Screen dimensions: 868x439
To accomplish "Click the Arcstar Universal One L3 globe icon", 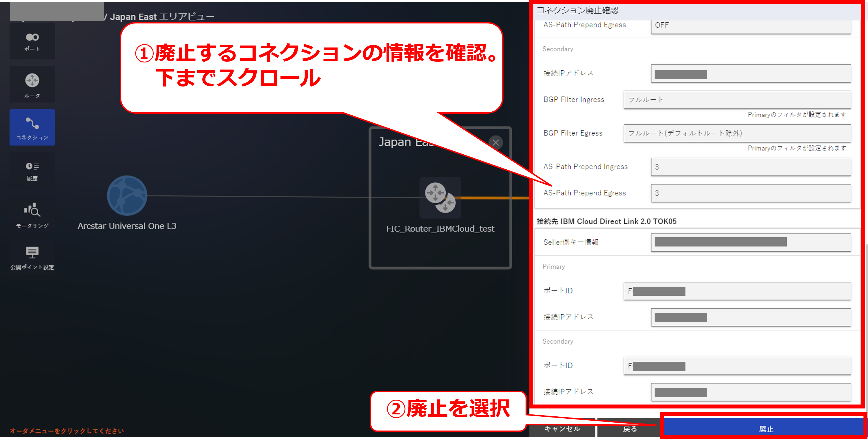I will coord(127,196).
